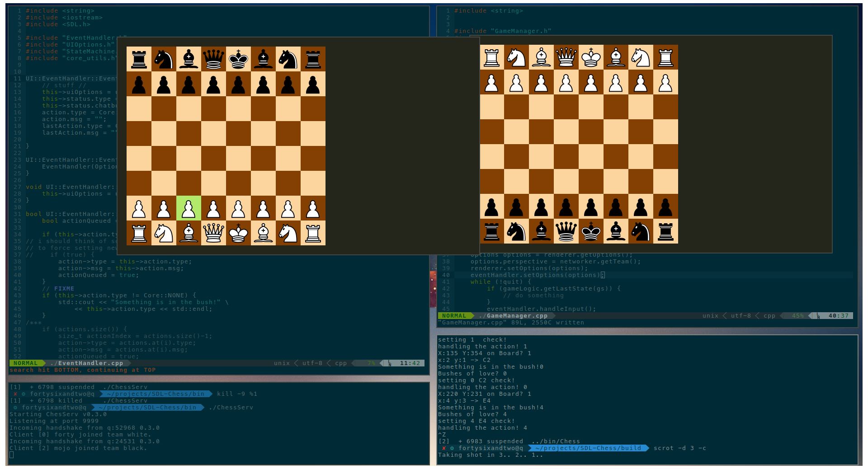The height and width of the screenshot is (469, 868).
Task: Click the white queen on the right chessboard
Action: coord(566,57)
